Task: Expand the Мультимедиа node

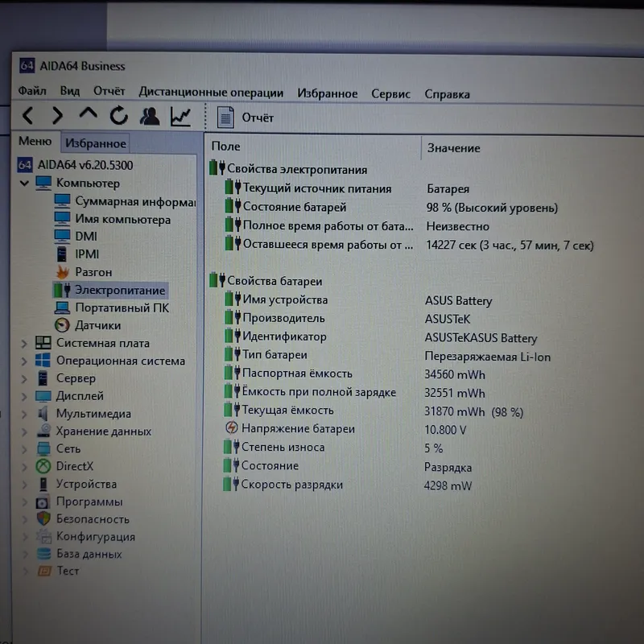Action: point(24,414)
